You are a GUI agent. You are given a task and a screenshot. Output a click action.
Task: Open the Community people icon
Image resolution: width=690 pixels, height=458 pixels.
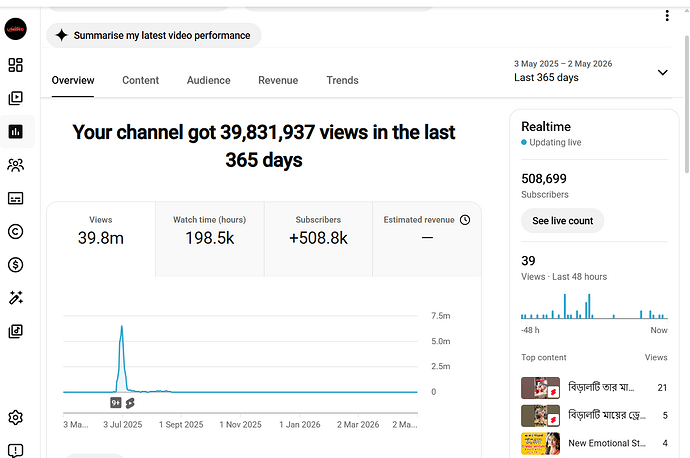click(15, 165)
